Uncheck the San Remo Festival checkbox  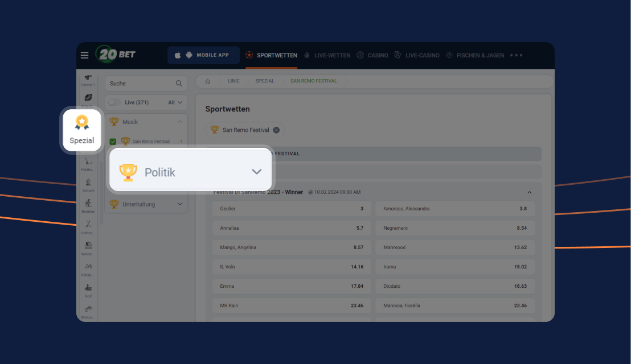[x=113, y=142]
